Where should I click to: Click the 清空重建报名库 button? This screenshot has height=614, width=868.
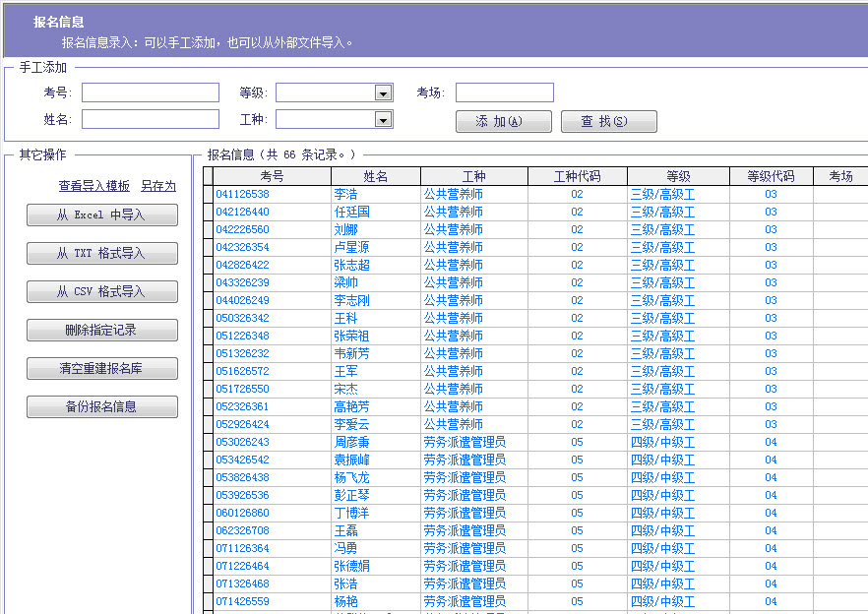tap(101, 369)
